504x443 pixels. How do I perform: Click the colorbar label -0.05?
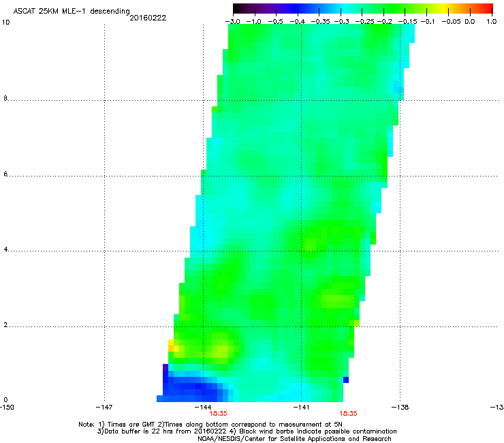click(x=451, y=22)
